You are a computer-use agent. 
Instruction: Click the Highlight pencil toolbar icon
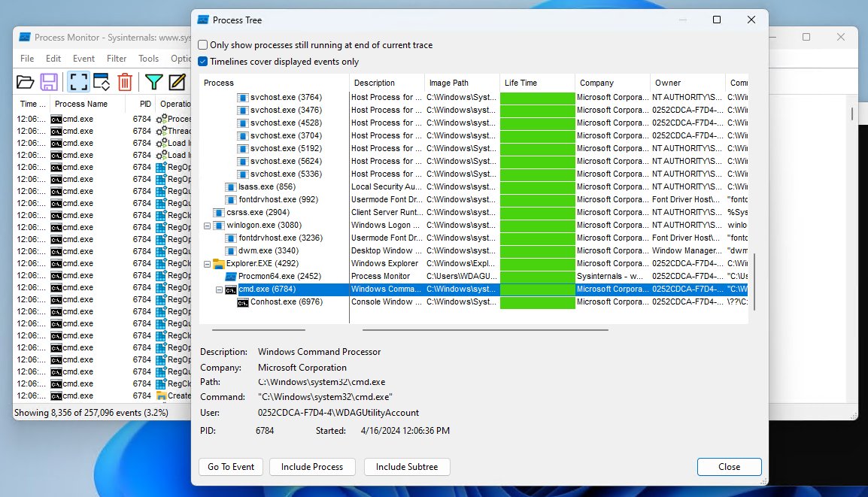pyautogui.click(x=178, y=82)
